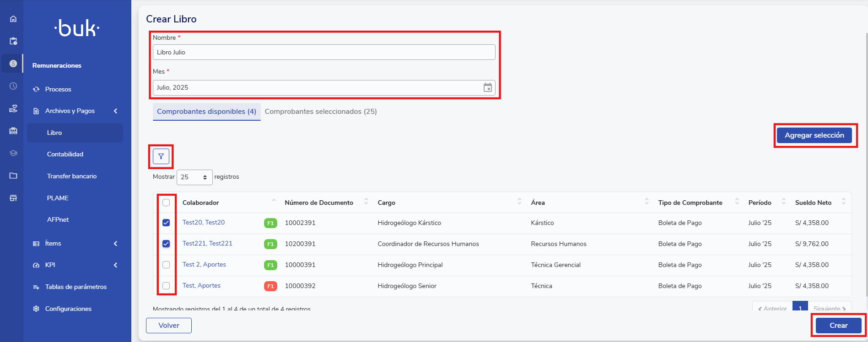The width and height of the screenshot is (868, 342).
Task: Check the Test 2, Aportes row checkbox
Action: click(x=166, y=265)
